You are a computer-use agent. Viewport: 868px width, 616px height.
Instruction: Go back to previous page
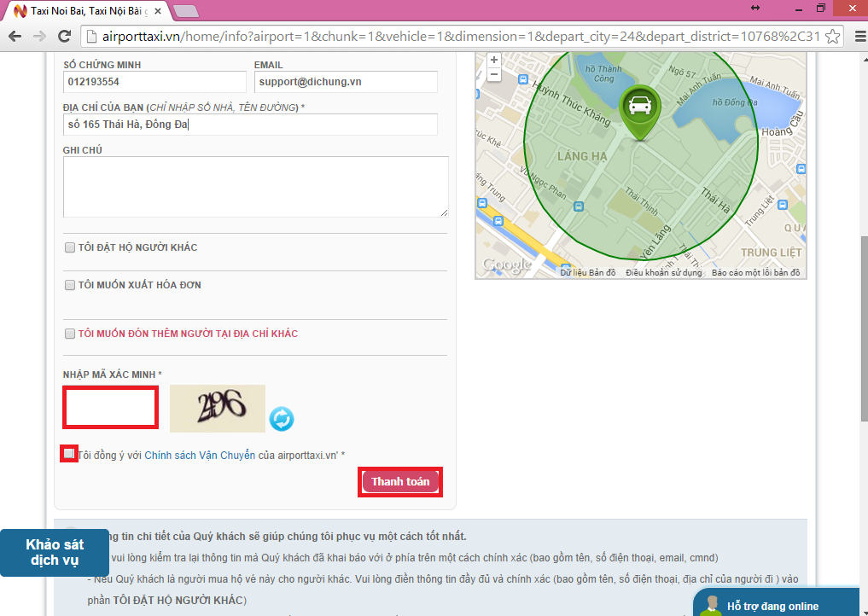[x=15, y=37]
